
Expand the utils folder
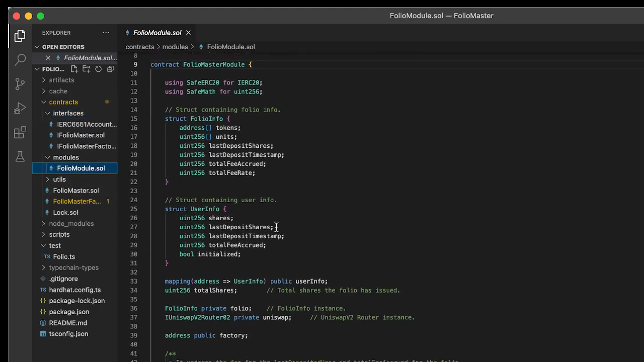click(x=59, y=179)
